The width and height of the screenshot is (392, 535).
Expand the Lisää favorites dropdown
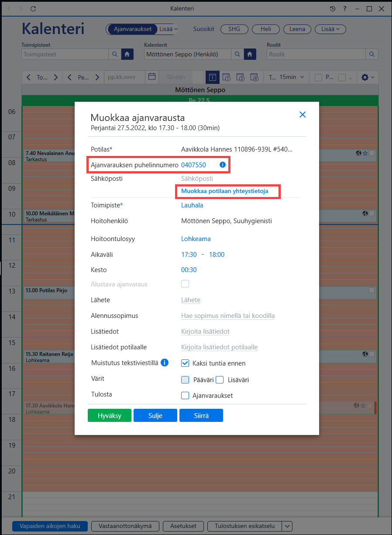[330, 29]
